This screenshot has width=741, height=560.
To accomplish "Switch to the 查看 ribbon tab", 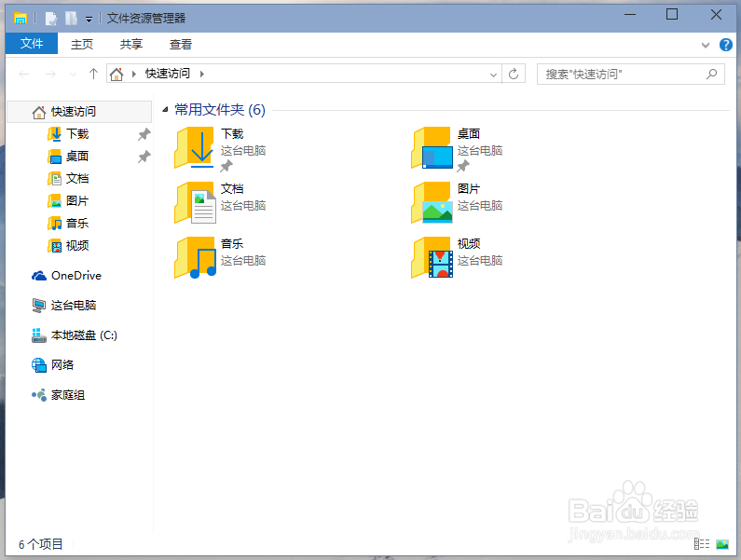I will pyautogui.click(x=181, y=44).
